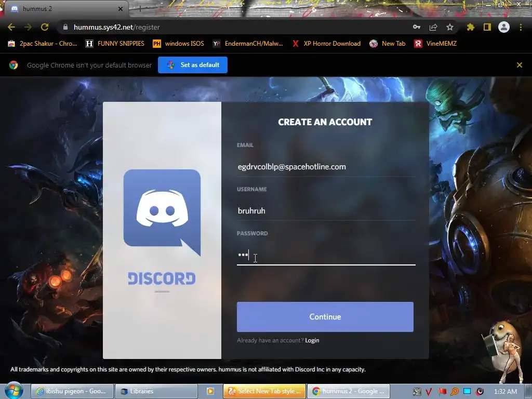Open the VineMEMZ bookmark

[x=435, y=44]
